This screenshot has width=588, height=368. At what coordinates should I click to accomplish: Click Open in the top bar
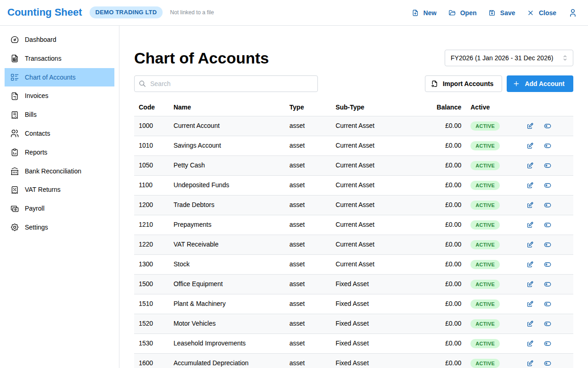tap(463, 13)
